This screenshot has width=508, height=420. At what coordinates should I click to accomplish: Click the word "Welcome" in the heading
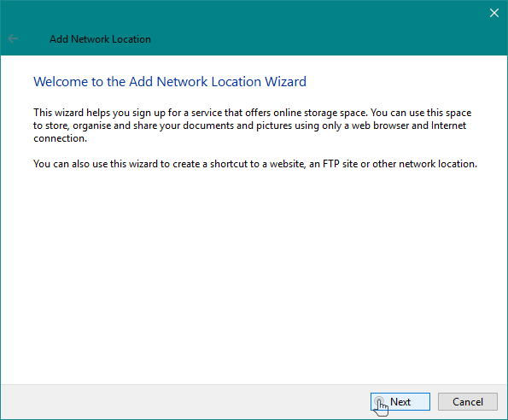61,82
